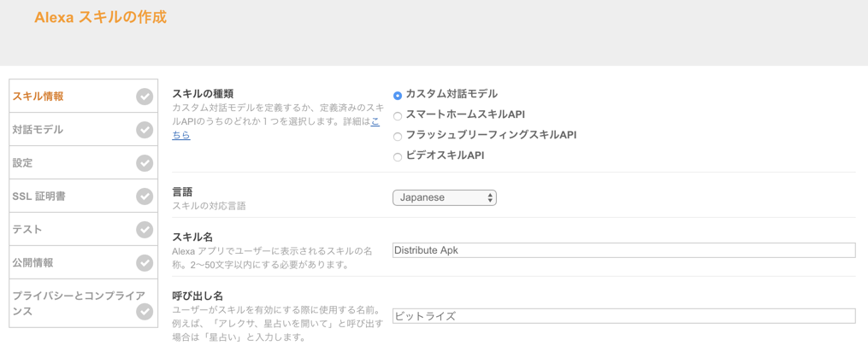Select the フラッシュブリーフィングスキルAPI radio button

398,137
